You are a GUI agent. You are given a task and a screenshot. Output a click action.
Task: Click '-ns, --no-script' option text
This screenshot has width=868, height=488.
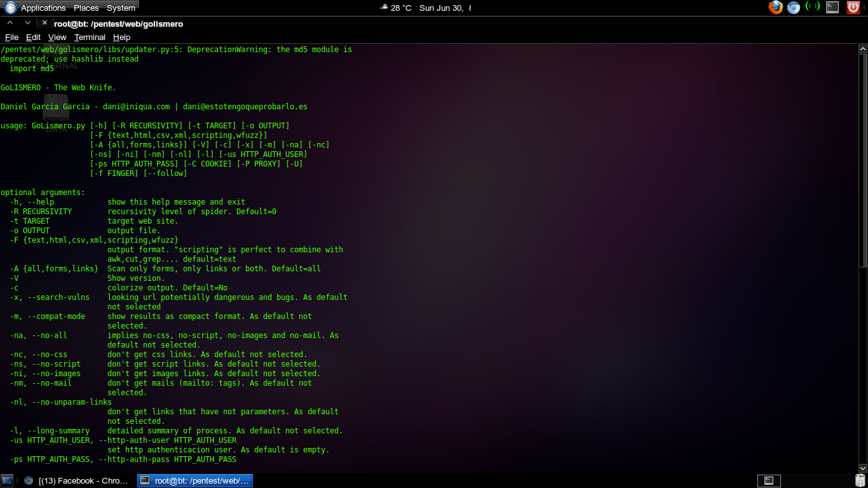45,364
